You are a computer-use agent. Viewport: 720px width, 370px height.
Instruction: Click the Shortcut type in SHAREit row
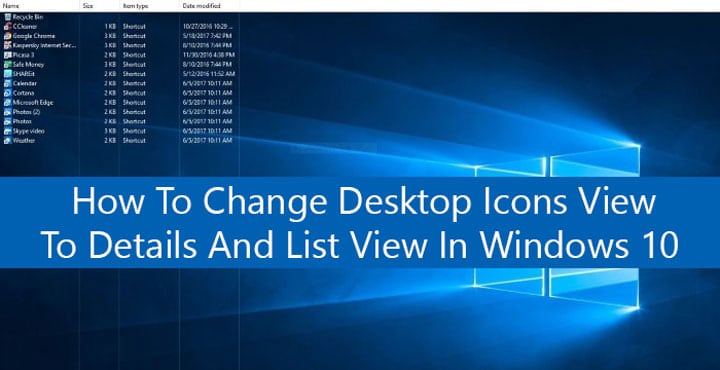click(134, 74)
